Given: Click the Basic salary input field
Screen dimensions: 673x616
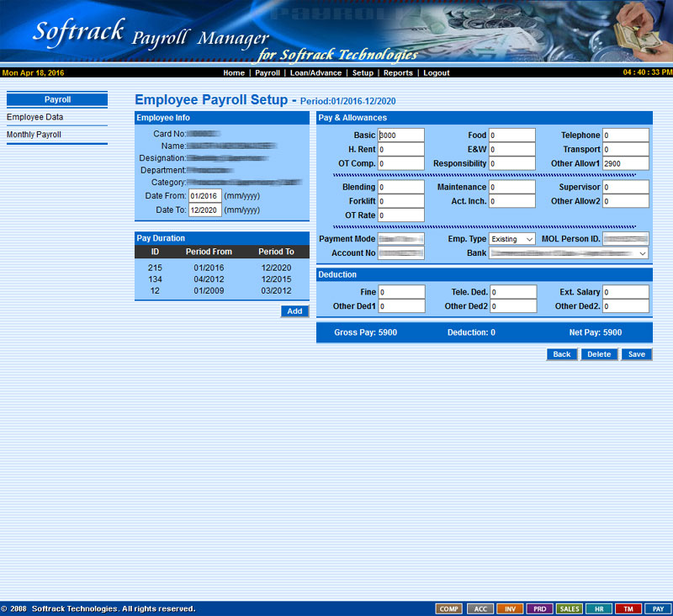Looking at the screenshot, I should (400, 135).
